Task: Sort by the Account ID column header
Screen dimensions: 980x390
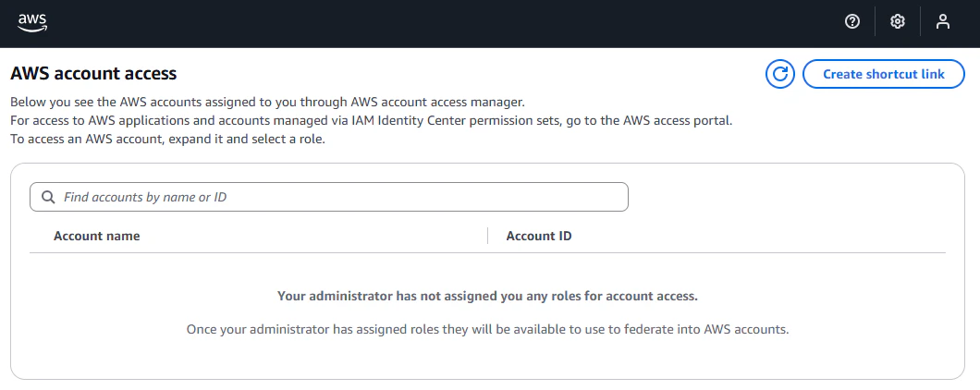Action: pyautogui.click(x=539, y=237)
